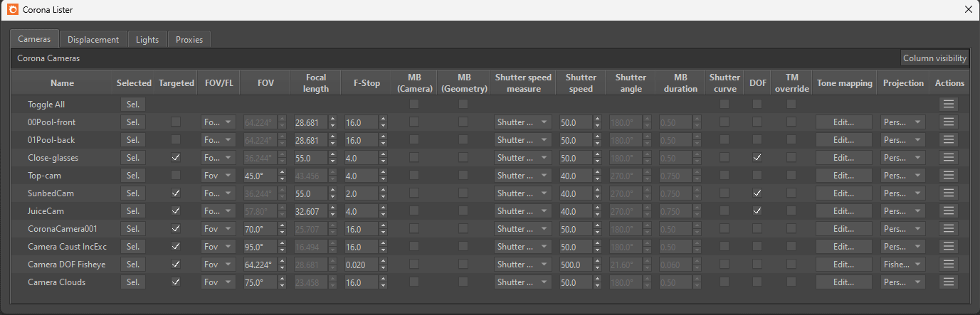Screen dimensions: 980x315
Task: Click Shutter speed field of Camera DOF Fisheye
Action: [576, 265]
